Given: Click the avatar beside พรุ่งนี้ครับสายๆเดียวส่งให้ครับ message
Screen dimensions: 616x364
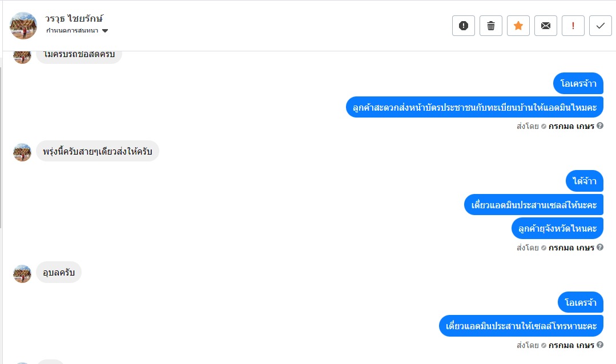Looking at the screenshot, I should pyautogui.click(x=22, y=152).
